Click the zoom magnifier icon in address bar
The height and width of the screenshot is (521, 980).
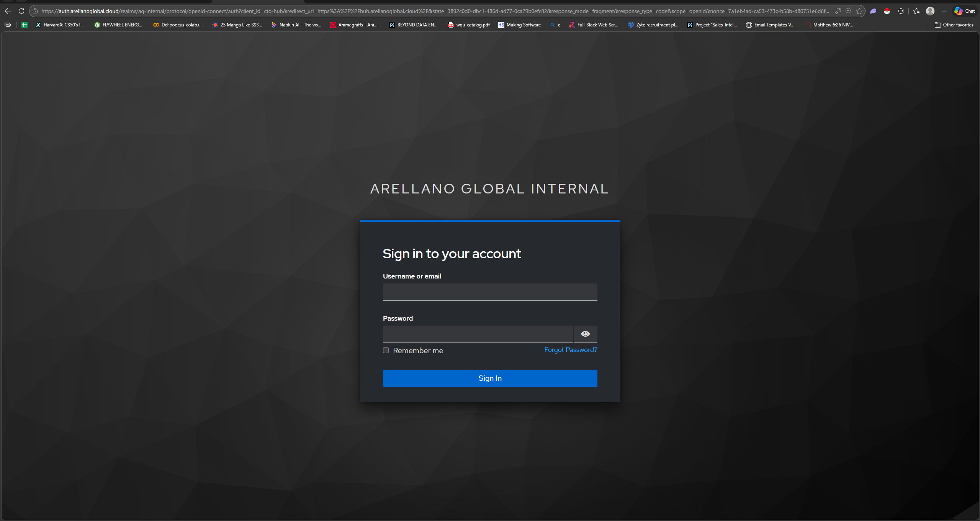click(849, 11)
